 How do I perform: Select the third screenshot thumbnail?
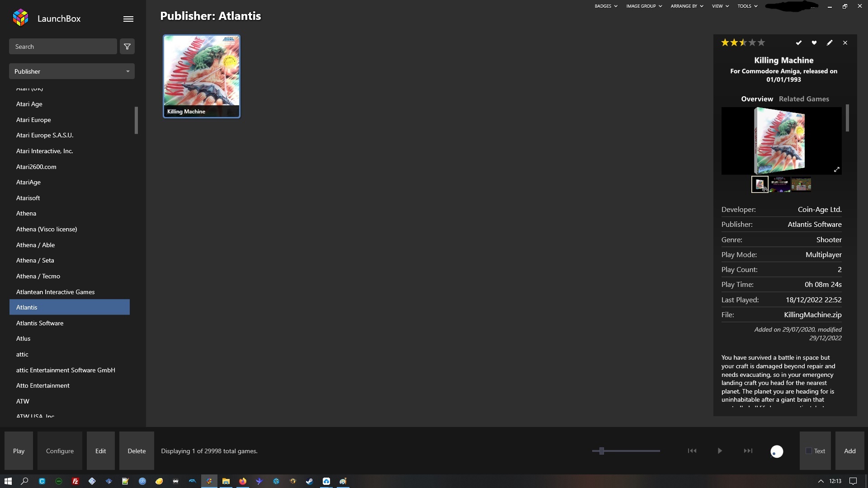[x=801, y=184]
